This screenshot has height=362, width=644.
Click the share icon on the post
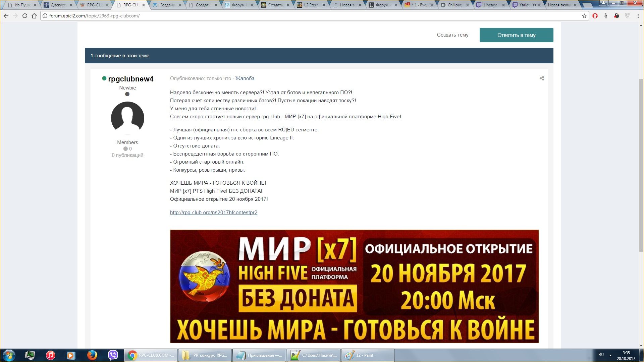pos(542,78)
